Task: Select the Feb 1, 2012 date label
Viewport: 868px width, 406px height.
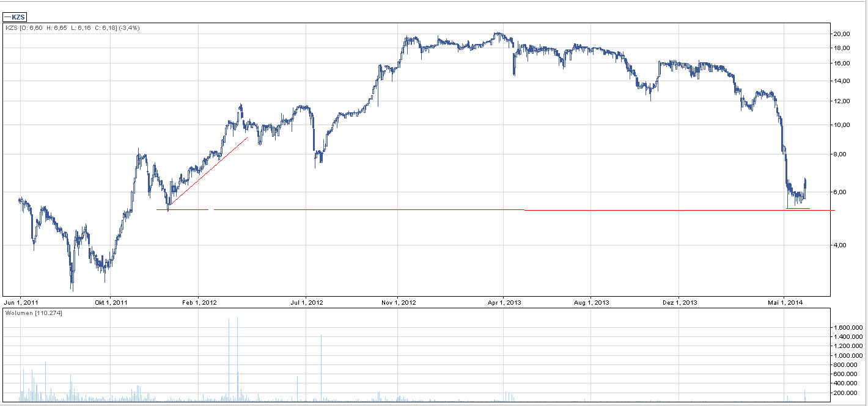Action: tap(200, 302)
